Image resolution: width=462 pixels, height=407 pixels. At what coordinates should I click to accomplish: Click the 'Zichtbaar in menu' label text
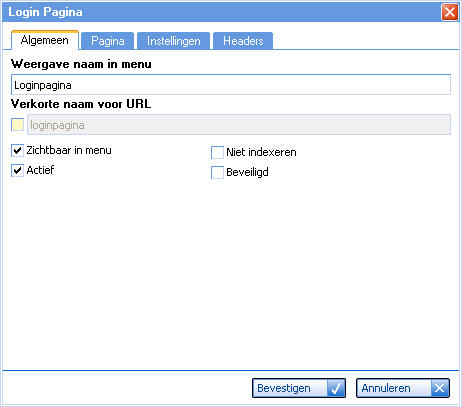[69, 150]
